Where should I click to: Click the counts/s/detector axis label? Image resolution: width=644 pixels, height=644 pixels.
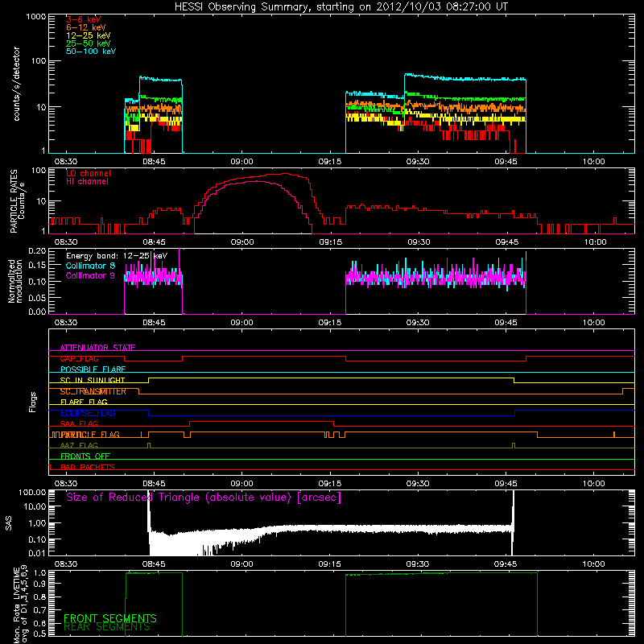16,84
